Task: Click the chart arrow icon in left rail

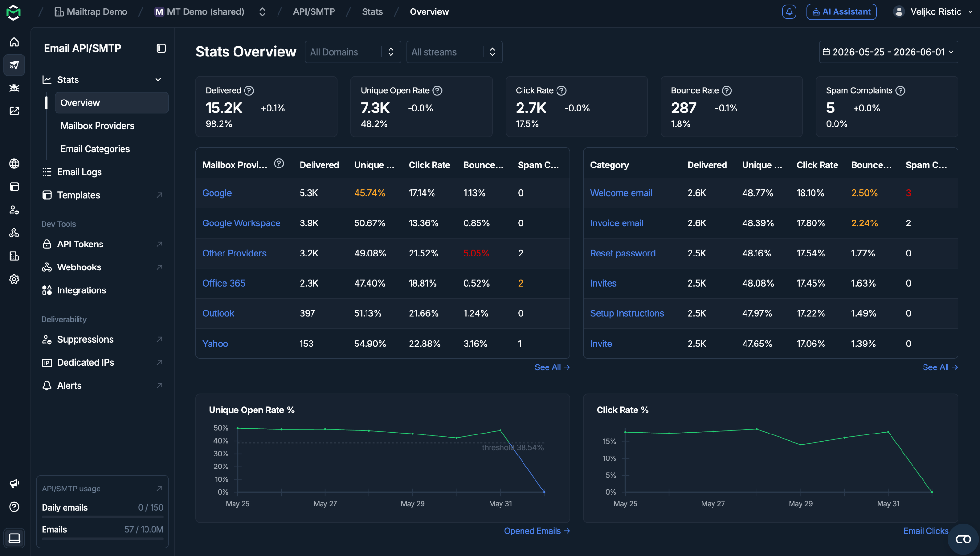Action: tap(14, 111)
